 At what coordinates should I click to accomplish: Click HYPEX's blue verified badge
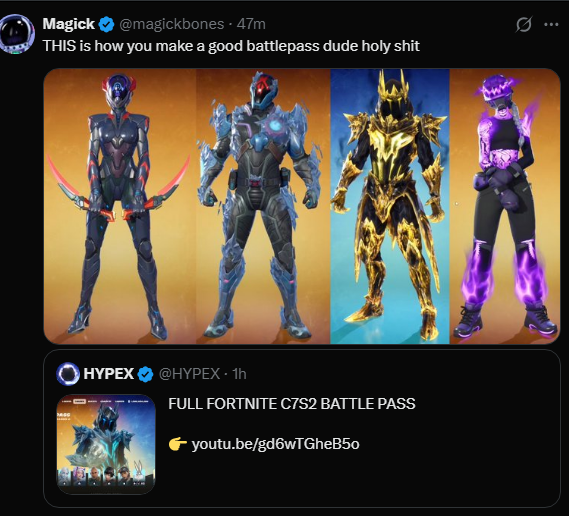coord(146,374)
